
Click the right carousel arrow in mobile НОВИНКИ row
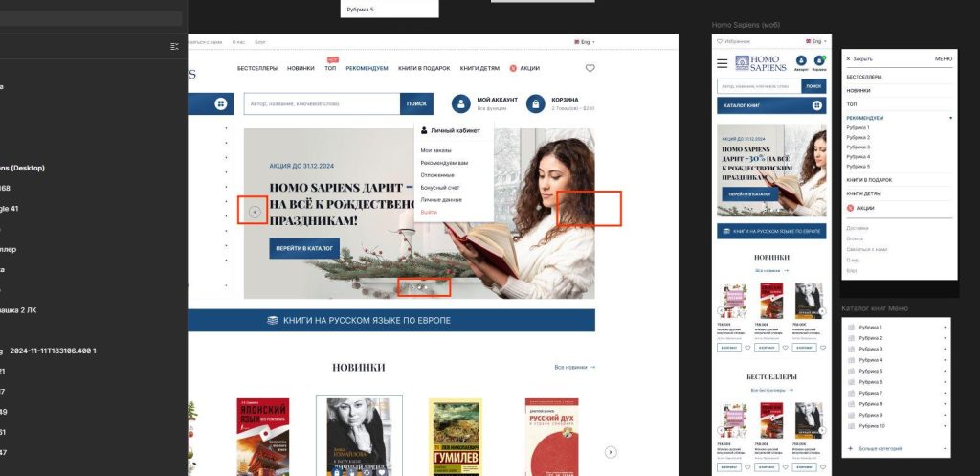(822, 310)
